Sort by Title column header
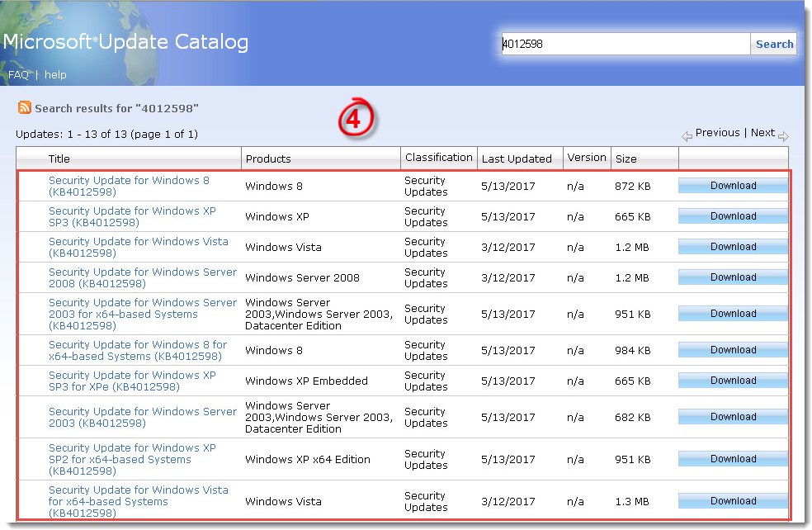This screenshot has width=812, height=530. click(59, 159)
